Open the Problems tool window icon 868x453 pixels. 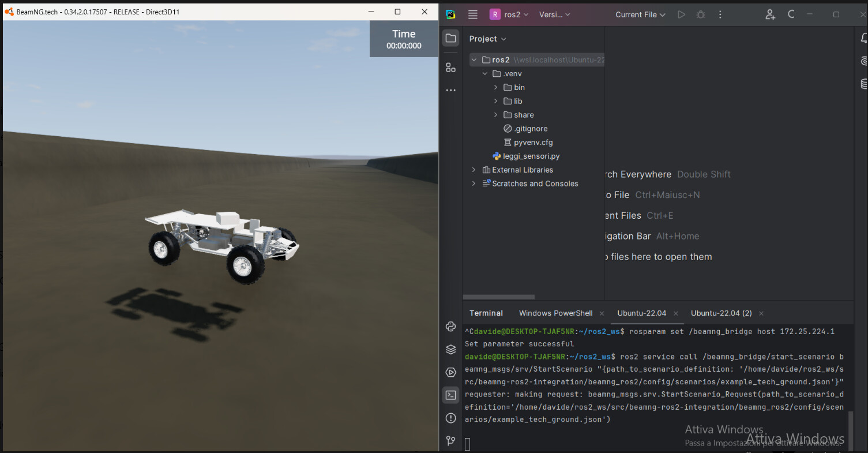click(451, 418)
